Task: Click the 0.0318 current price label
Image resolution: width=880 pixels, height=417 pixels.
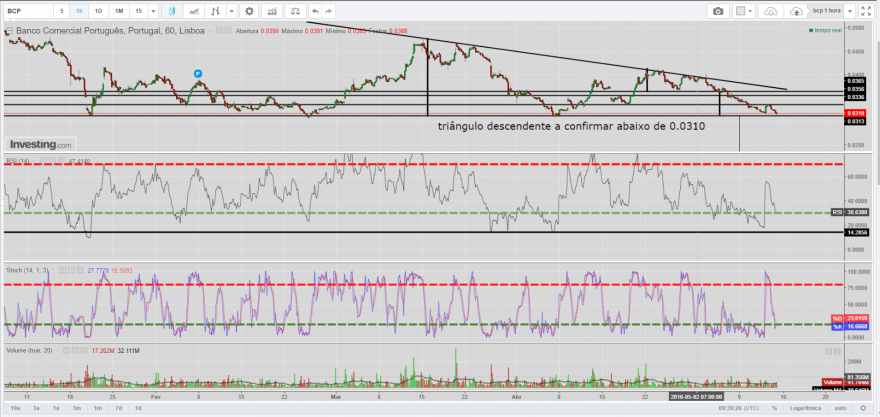Action: coord(855,113)
